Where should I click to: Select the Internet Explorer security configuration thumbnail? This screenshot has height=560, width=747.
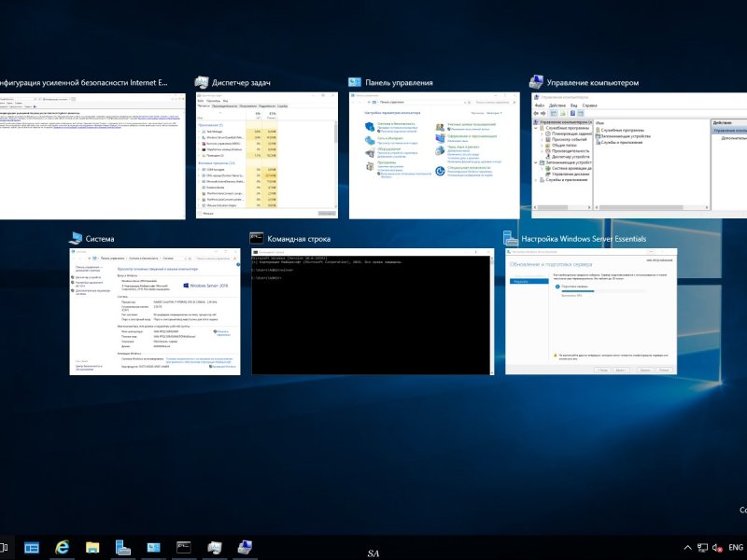pos(92,156)
